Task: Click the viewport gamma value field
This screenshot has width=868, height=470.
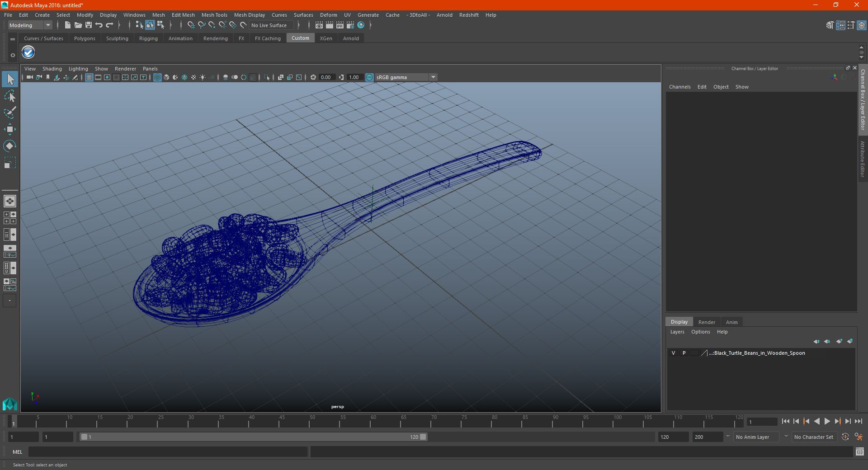Action: pyautogui.click(x=354, y=77)
